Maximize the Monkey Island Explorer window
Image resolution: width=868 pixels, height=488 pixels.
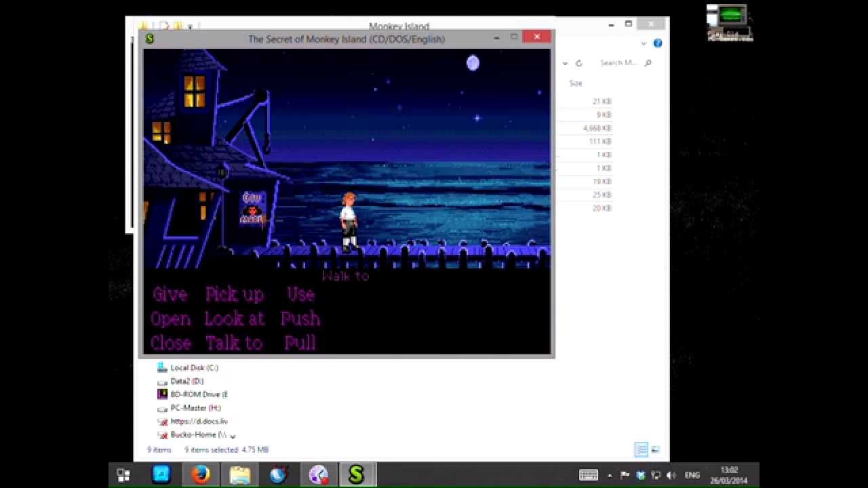click(629, 24)
